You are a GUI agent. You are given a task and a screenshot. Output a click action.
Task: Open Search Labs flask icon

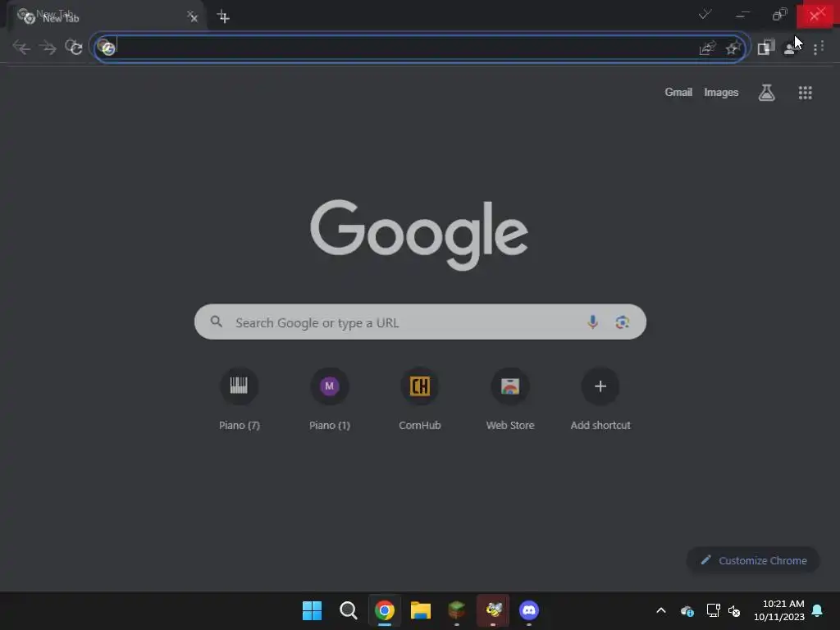point(767,93)
